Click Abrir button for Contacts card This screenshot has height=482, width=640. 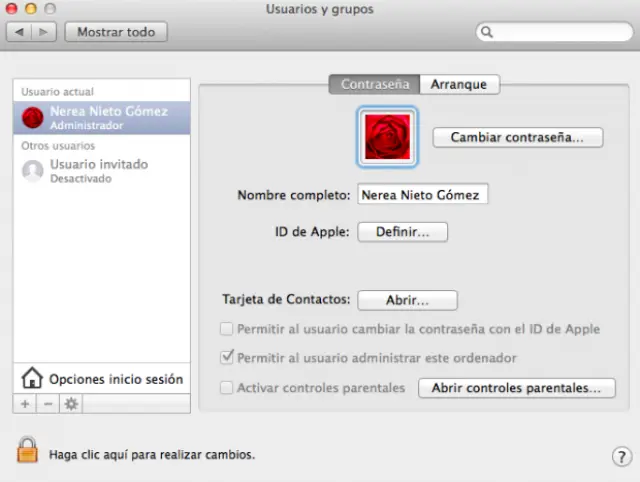coord(407,300)
